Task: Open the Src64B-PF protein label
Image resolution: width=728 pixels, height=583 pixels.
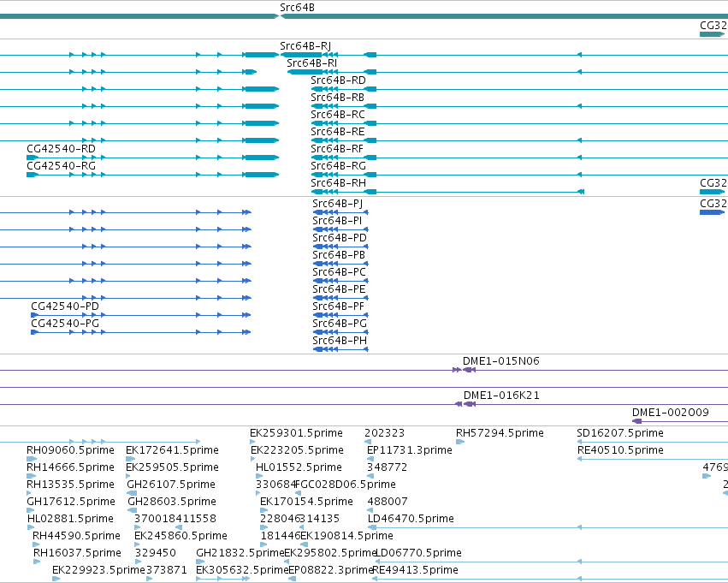Action: point(339,307)
